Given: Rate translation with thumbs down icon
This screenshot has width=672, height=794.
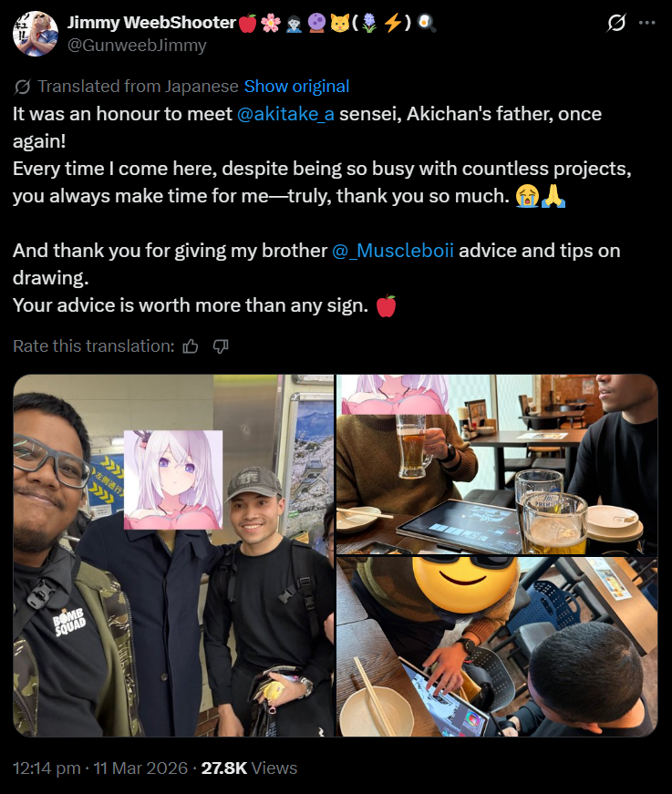Looking at the screenshot, I should point(221,346).
